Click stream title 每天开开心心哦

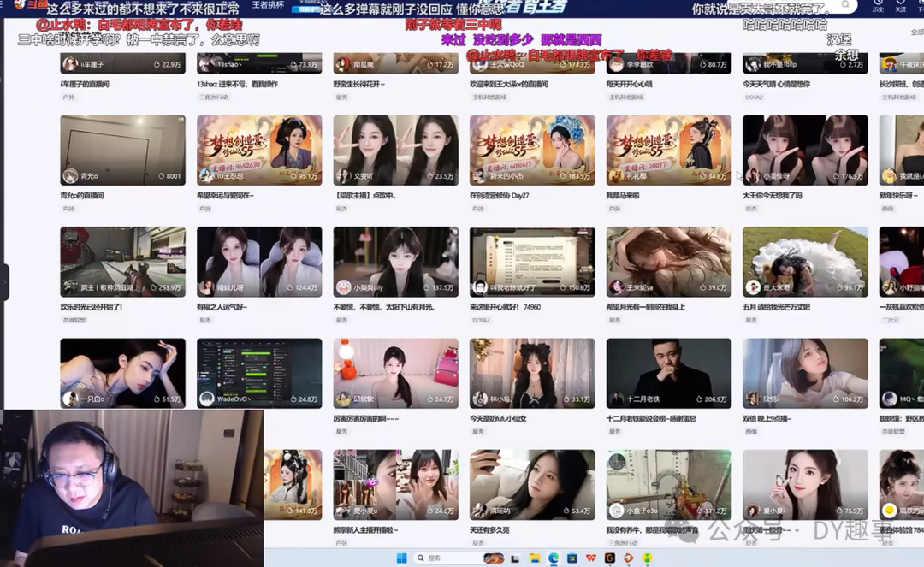[631, 84]
